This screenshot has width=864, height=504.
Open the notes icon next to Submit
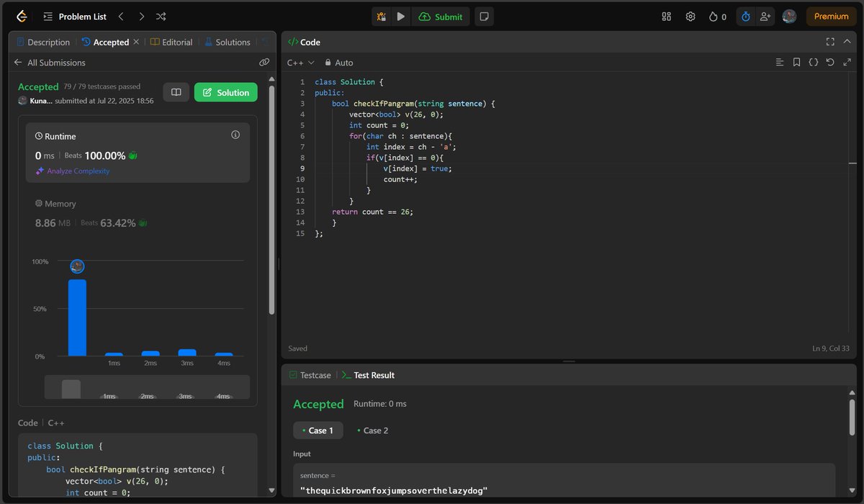point(485,17)
